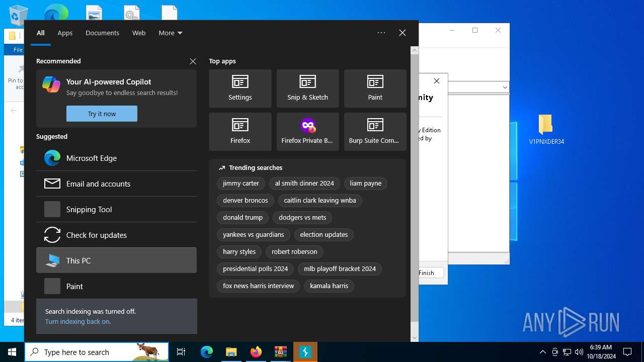Open the Snip & Sketch tile

click(307, 88)
